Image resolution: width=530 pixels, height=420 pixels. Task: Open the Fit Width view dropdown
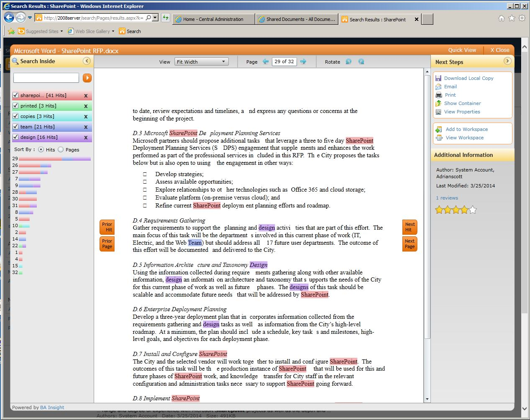tap(202, 61)
